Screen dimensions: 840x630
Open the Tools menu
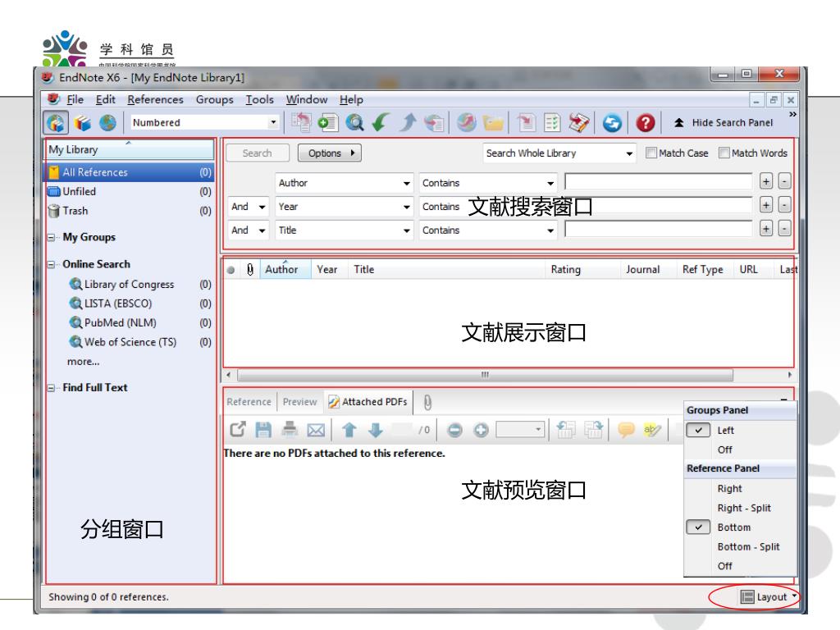click(x=260, y=99)
